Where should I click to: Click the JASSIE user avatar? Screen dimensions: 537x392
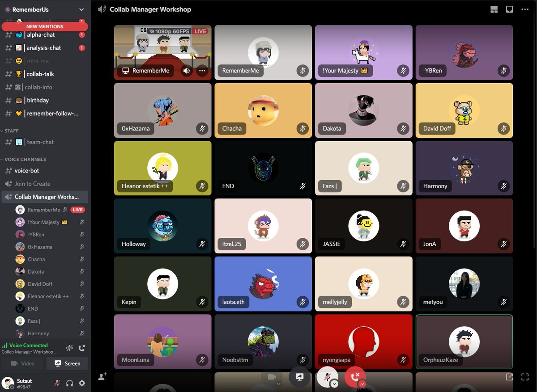tap(364, 226)
